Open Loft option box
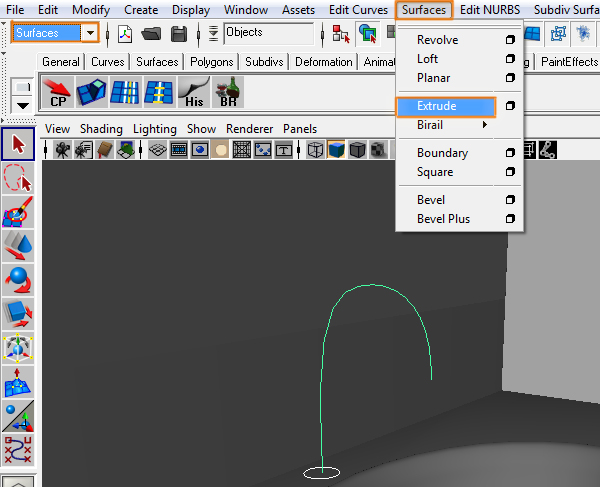The width and height of the screenshot is (600, 487). [510, 59]
